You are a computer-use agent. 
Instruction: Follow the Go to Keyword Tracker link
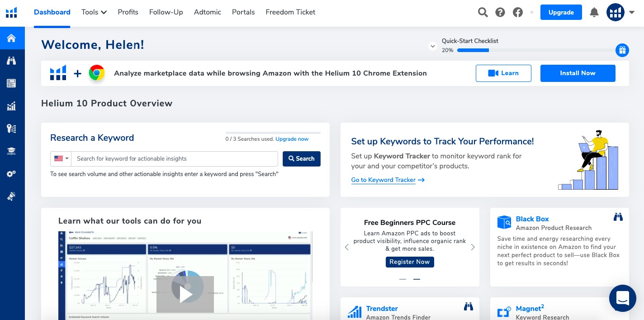pos(388,180)
